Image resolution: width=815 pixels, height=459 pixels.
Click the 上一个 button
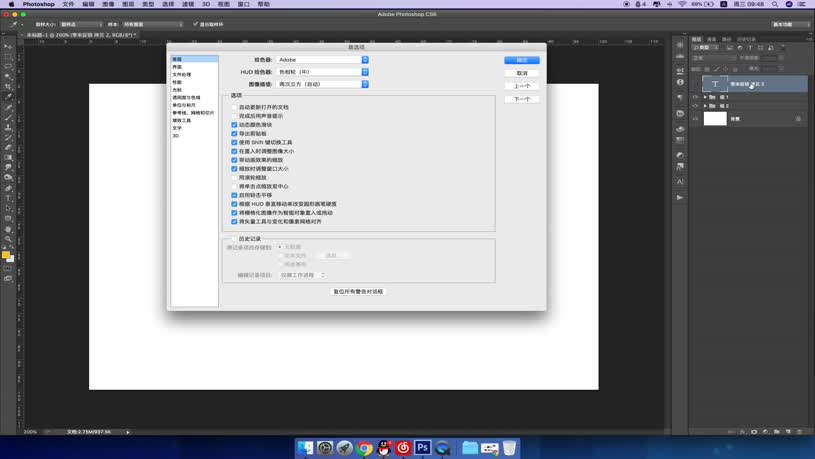click(x=522, y=86)
